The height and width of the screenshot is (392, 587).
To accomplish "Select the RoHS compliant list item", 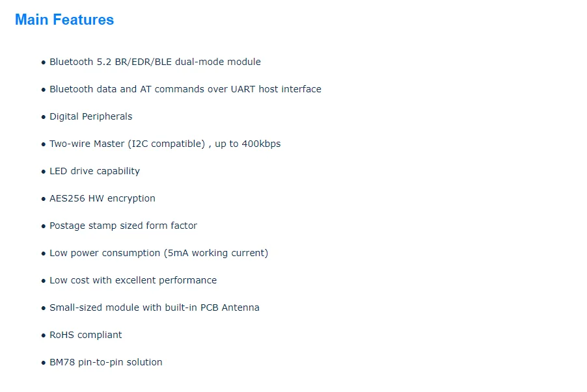I will click(x=85, y=335).
